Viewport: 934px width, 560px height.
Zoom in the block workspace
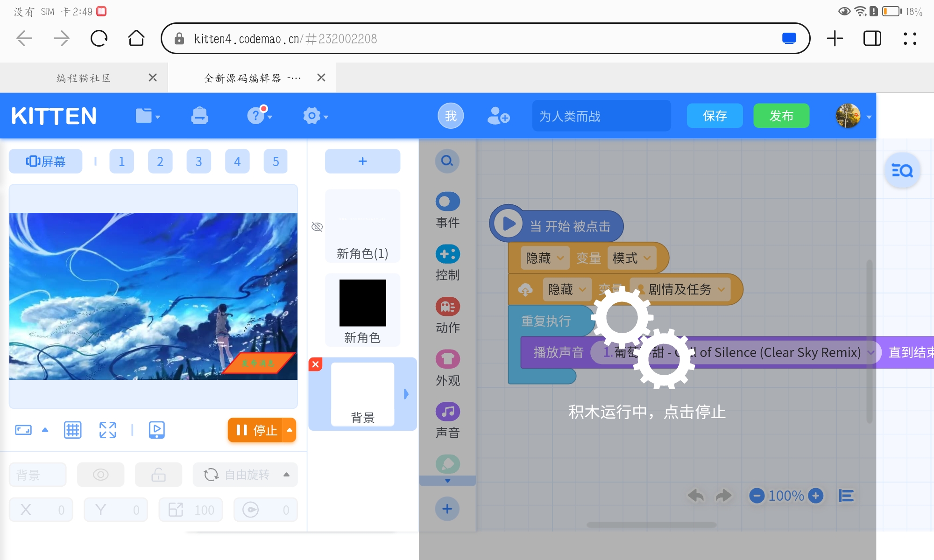(x=816, y=496)
